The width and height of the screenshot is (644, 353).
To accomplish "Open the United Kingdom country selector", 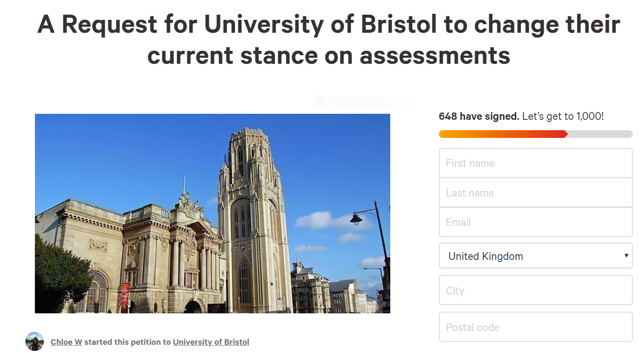I will 535,256.
